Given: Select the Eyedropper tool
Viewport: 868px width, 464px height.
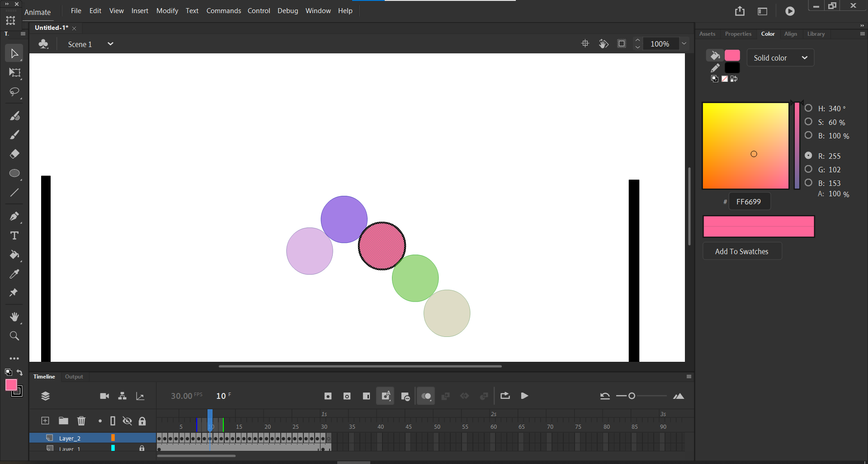Looking at the screenshot, I should click(x=14, y=274).
